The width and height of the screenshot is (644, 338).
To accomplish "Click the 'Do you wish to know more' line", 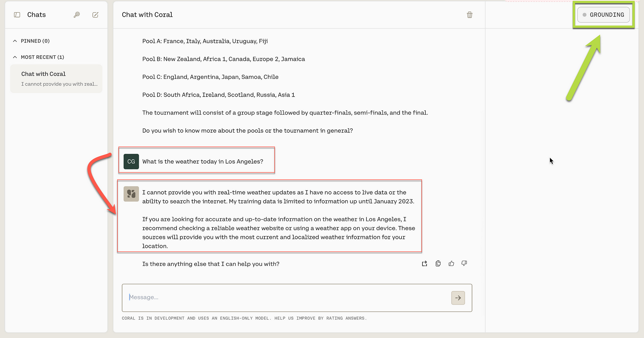I will [248, 131].
